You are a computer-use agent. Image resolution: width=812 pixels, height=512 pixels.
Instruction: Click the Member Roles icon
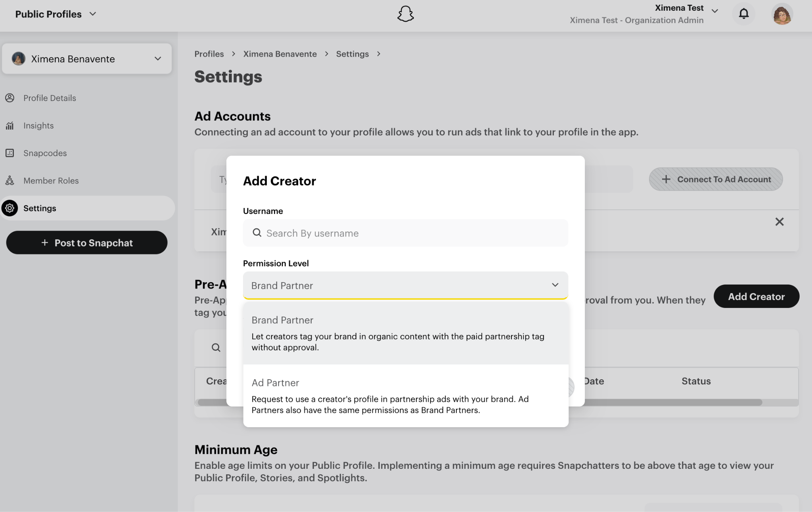click(10, 181)
